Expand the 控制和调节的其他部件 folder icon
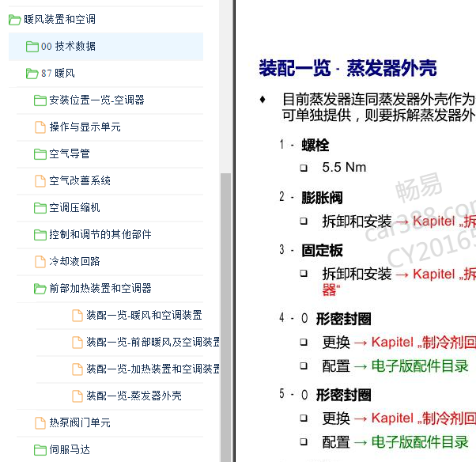This screenshot has width=476, height=462. click(x=40, y=235)
